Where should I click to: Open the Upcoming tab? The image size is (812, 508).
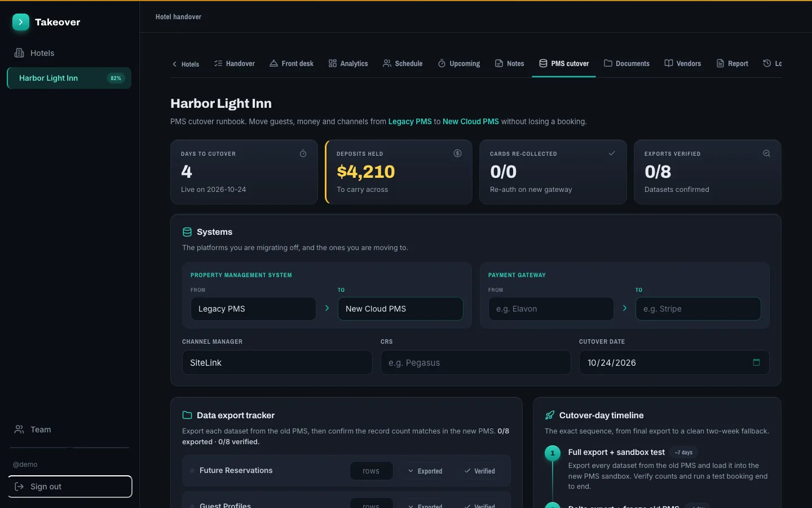[x=459, y=64]
